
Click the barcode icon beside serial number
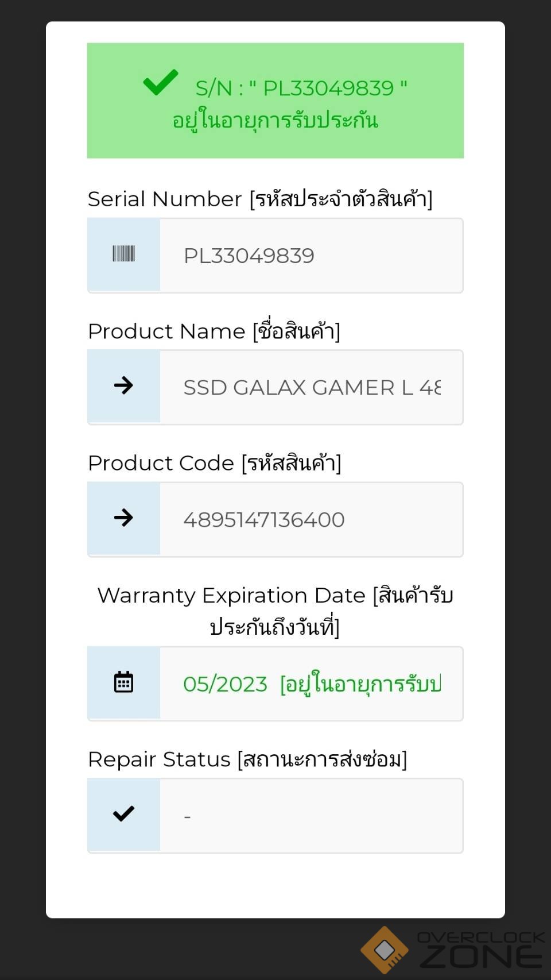[x=123, y=254]
